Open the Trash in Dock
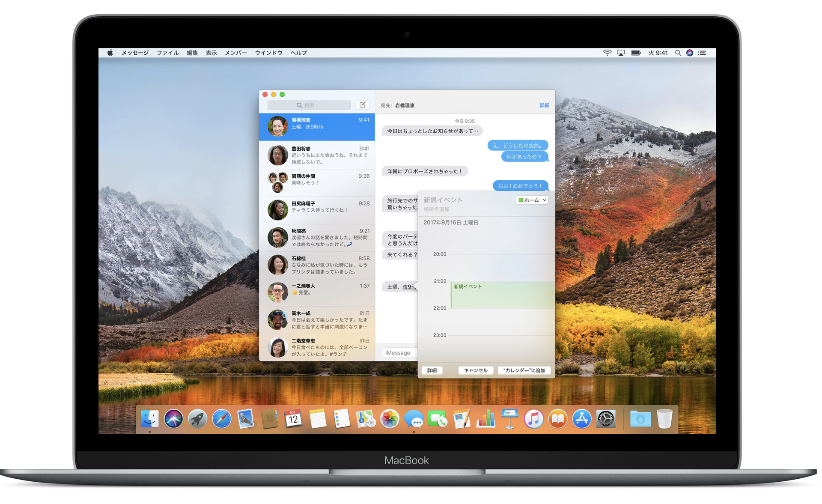Screen dimensions: 822x504 tap(664, 418)
